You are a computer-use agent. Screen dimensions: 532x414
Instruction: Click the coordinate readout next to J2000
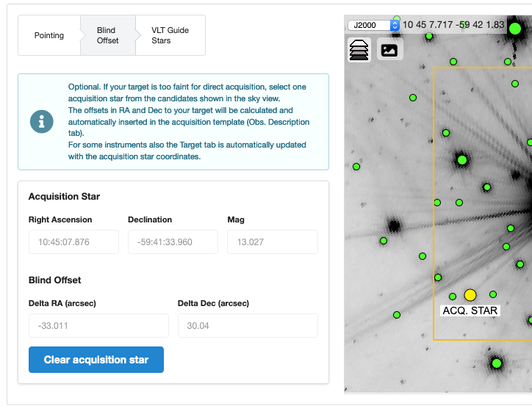pos(453,25)
